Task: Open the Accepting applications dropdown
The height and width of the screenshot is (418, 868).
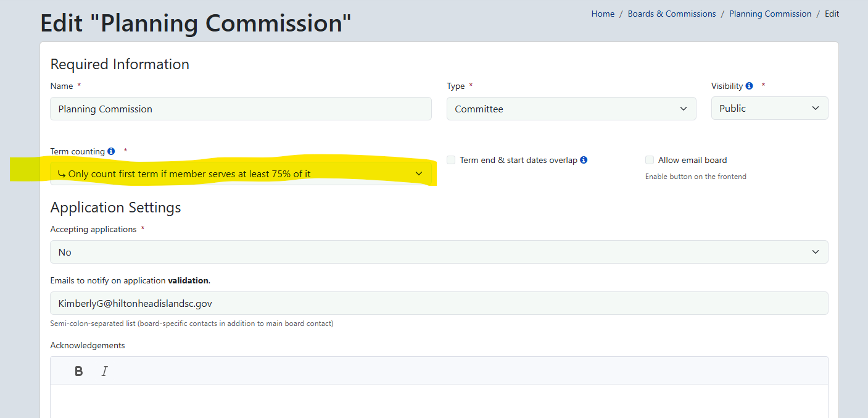Action: pos(439,252)
